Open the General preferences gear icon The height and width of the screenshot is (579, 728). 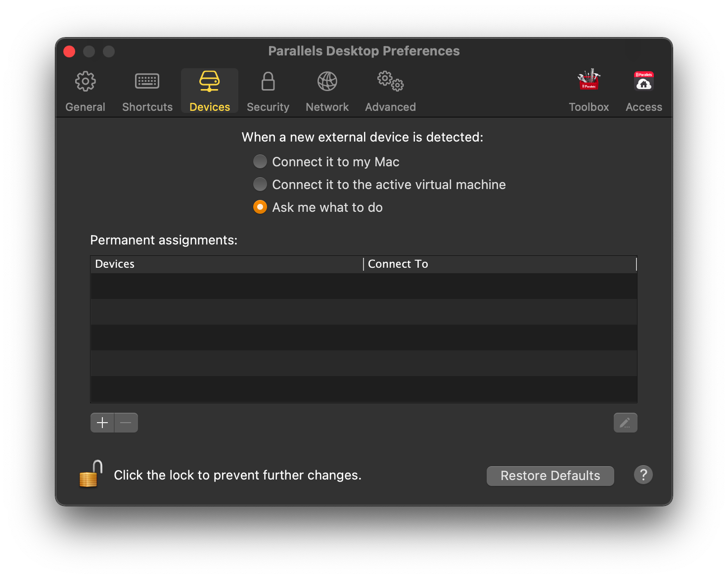(85, 82)
